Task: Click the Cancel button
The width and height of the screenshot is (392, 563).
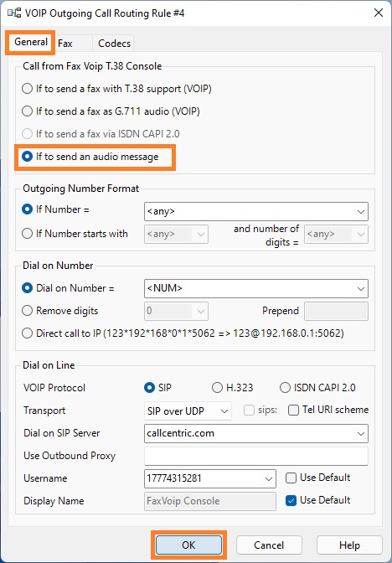Action: pos(269,545)
